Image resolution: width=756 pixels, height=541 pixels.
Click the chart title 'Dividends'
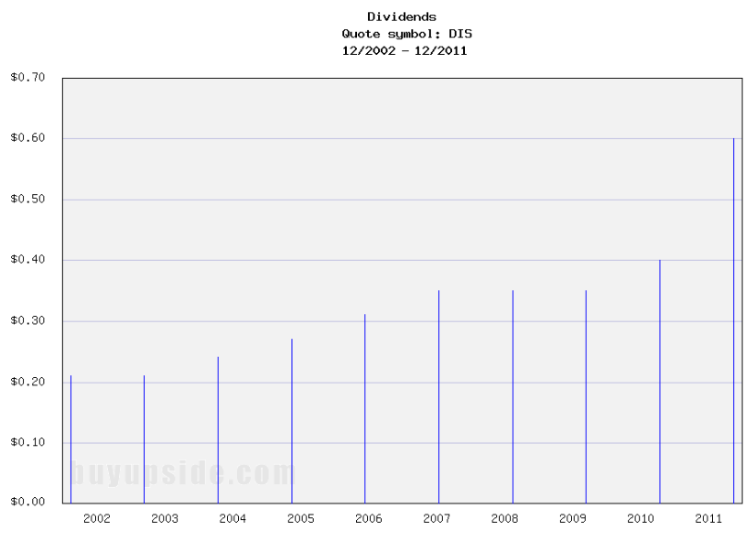[x=402, y=16]
